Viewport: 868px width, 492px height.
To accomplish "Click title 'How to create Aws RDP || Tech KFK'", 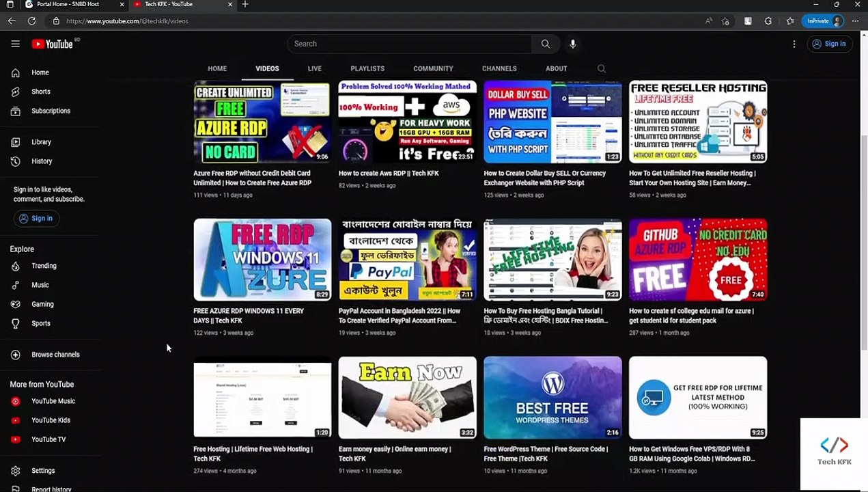I will point(389,174).
